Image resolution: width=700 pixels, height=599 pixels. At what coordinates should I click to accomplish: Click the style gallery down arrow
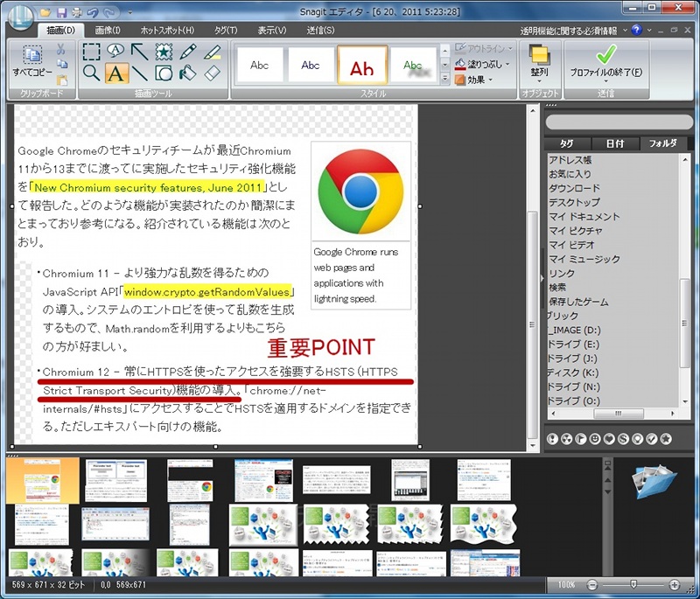point(444,65)
